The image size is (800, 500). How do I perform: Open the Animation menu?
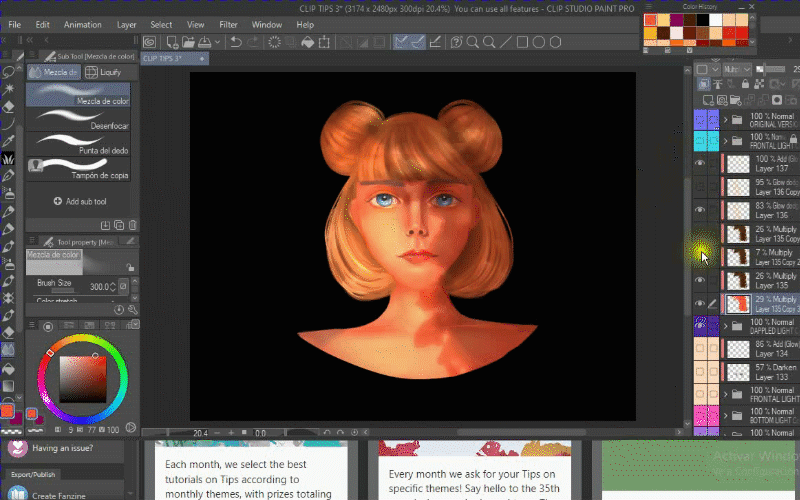click(82, 24)
